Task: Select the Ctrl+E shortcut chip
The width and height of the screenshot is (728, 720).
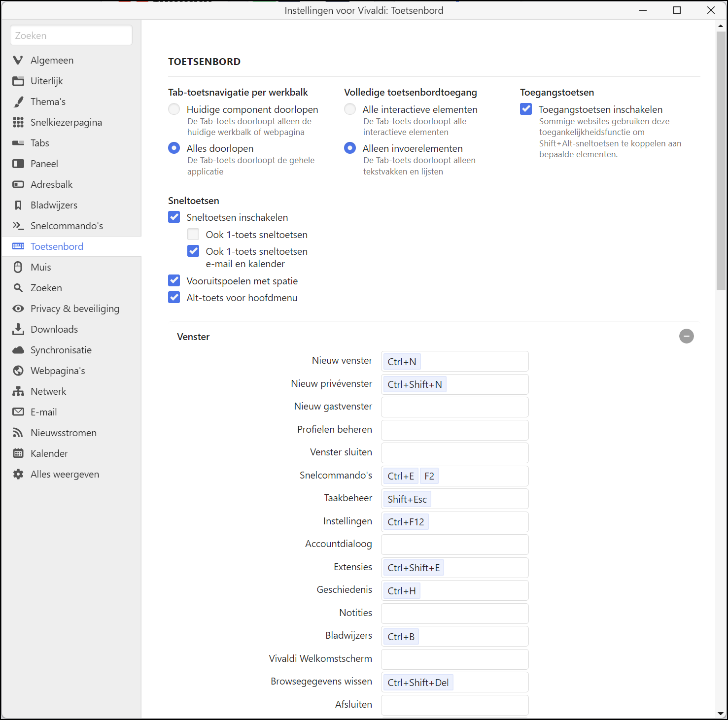Action: 401,476
